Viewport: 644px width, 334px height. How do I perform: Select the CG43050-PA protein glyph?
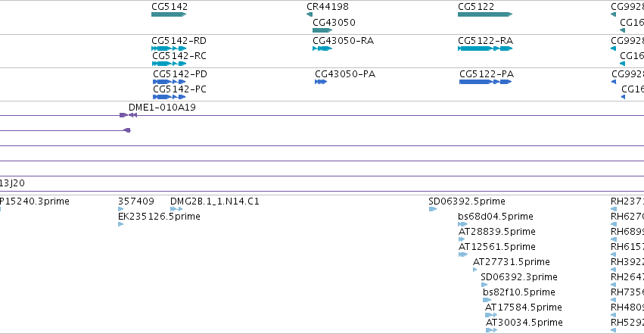click(321, 82)
